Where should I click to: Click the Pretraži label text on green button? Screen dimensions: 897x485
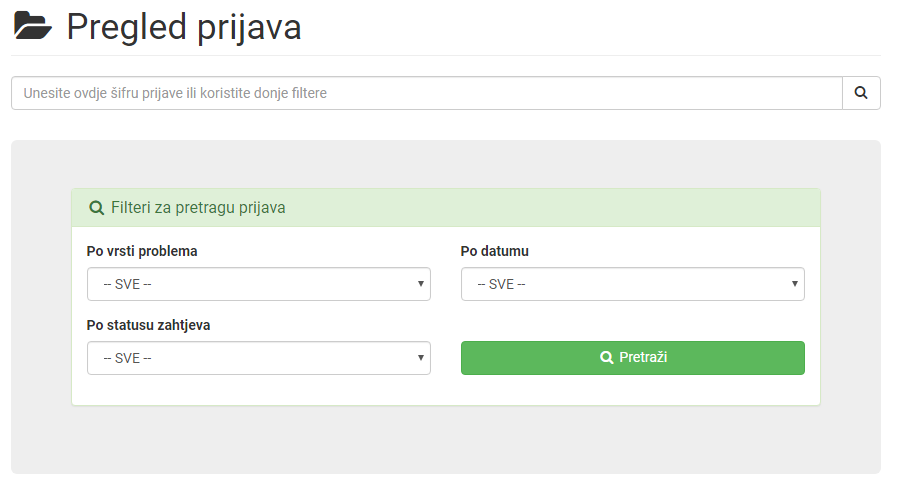[643, 357]
